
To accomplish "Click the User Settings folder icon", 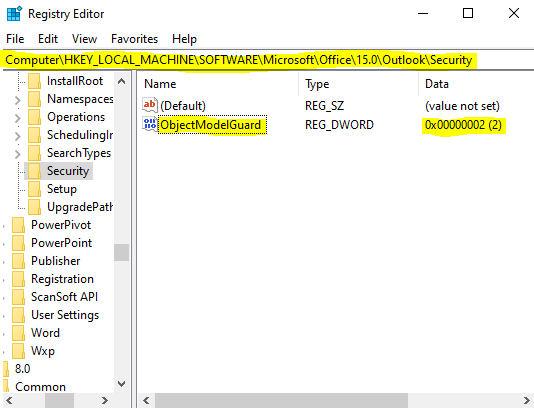I will point(18,315).
